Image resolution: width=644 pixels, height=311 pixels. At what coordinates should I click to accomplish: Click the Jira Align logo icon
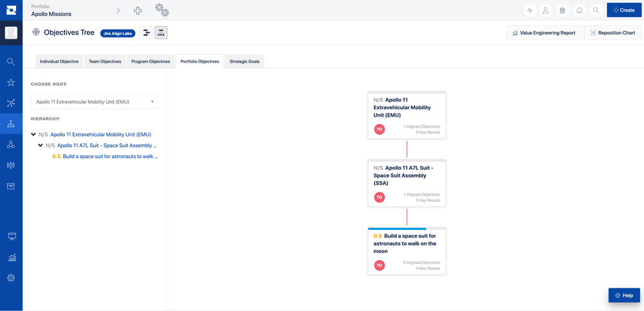point(11,10)
